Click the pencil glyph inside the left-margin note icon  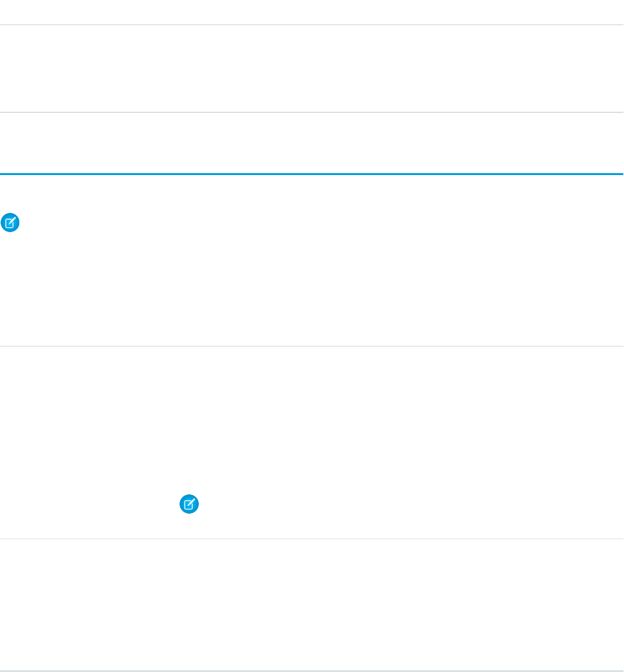pos(11,223)
